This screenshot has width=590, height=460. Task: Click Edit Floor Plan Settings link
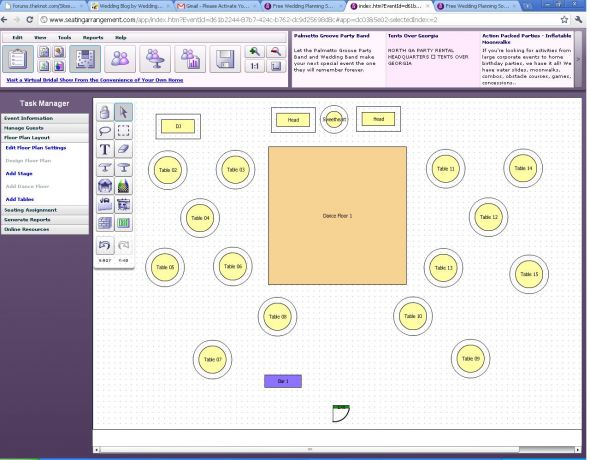click(x=36, y=148)
